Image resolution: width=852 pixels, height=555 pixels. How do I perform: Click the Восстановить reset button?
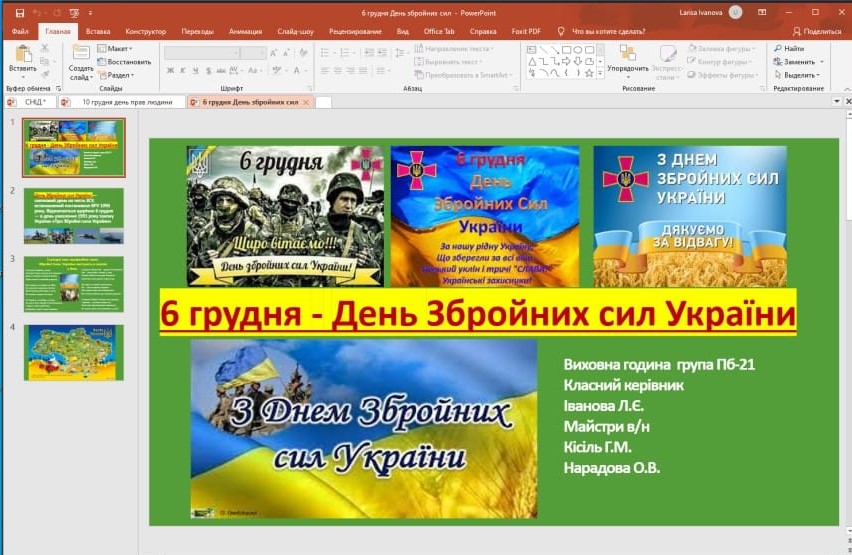pyautogui.click(x=127, y=61)
